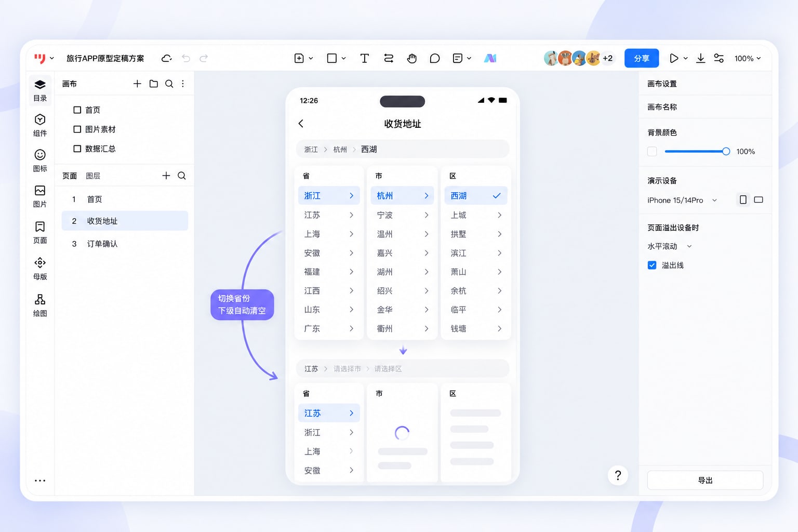Select the 订单确认 page
Screen dimensions: 798x532
click(x=125, y=244)
